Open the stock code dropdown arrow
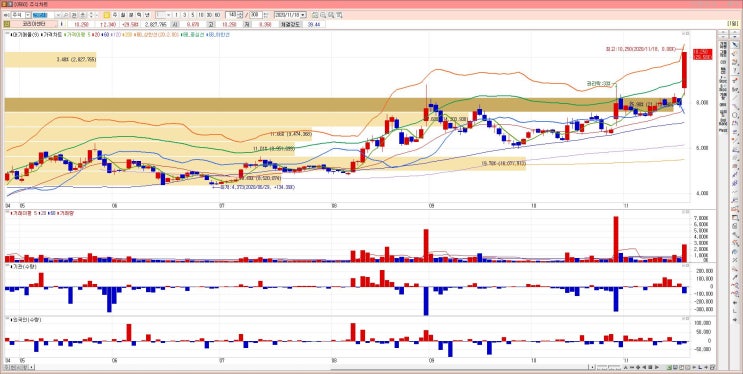The image size is (743, 374). pos(57,15)
